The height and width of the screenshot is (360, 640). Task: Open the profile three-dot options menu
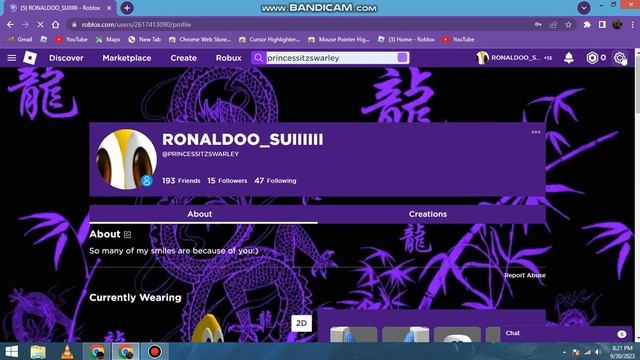point(536,132)
